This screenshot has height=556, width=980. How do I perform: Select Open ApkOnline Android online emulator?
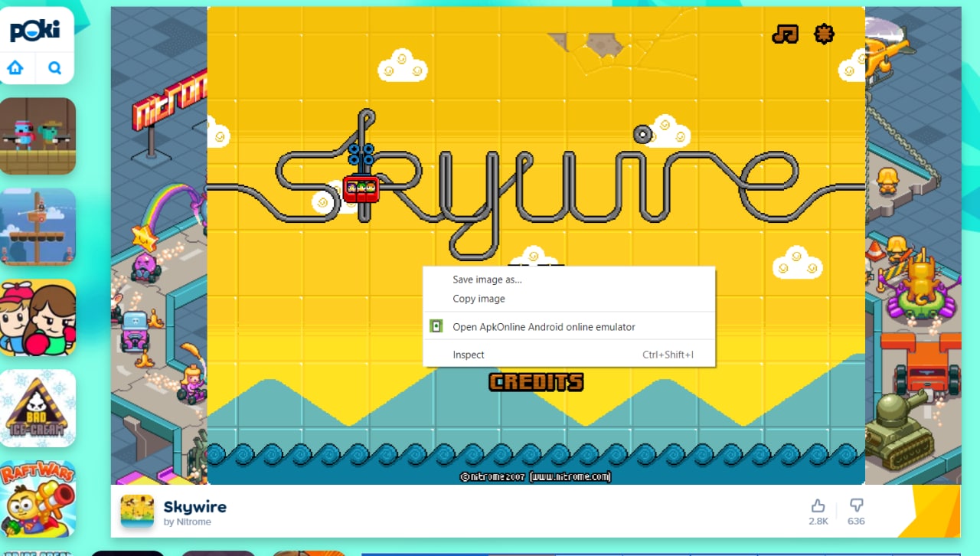(569, 326)
